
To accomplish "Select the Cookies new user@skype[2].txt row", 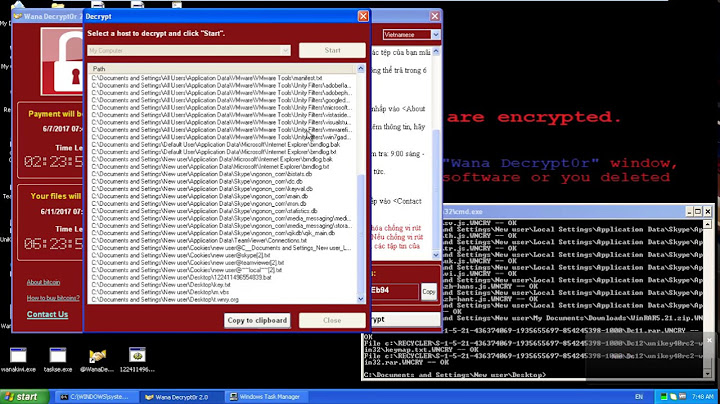I will (180, 255).
